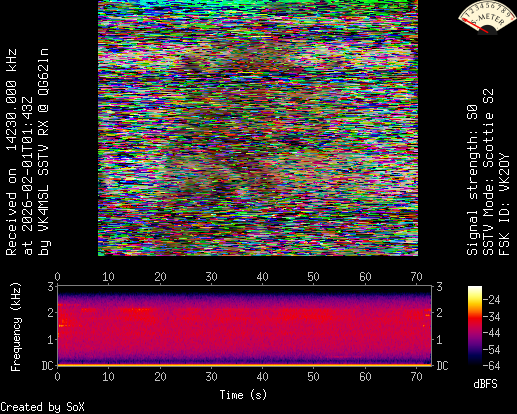Screen dimensions: 517x414
Task: Select the 'by VK4MSL SSTV RX' line
Action: coord(43,152)
